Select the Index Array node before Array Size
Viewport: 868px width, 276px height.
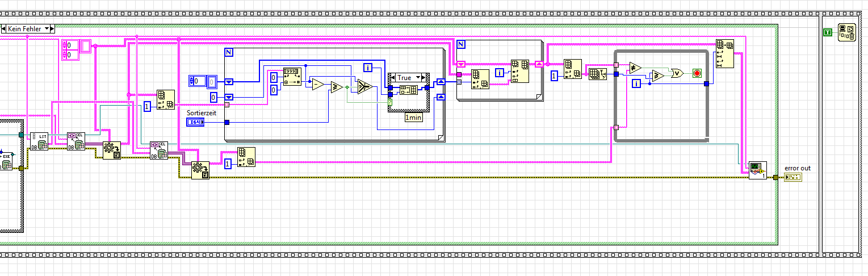(573, 69)
